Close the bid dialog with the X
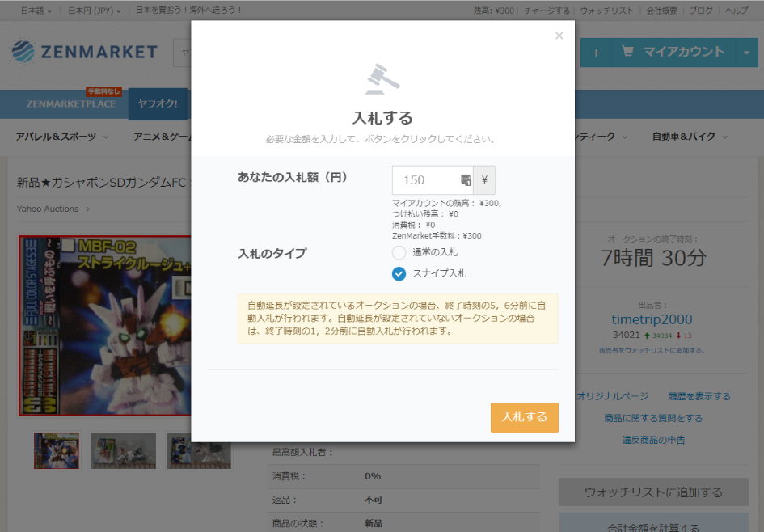Viewport: 764px width, 532px height. coord(559,36)
